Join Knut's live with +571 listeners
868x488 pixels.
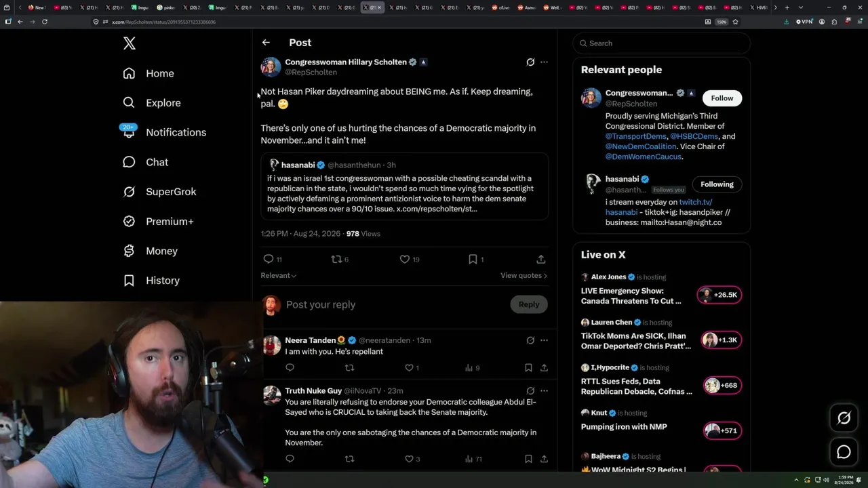pyautogui.click(x=723, y=430)
